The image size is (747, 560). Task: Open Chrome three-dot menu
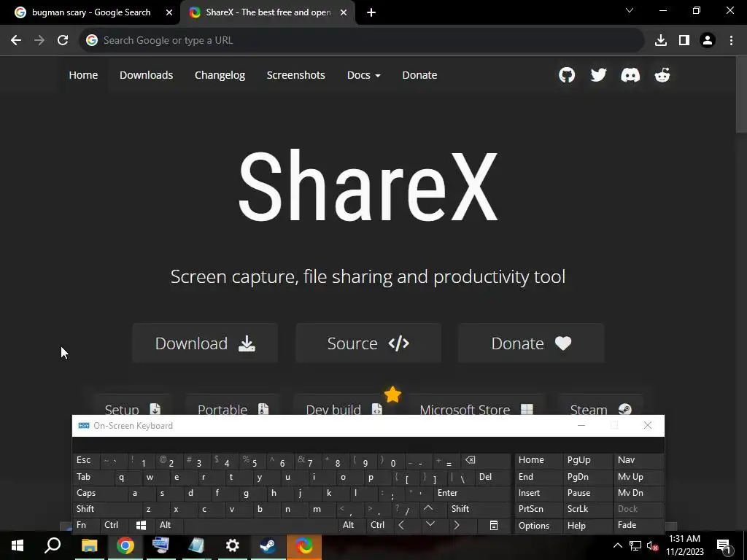point(731,40)
